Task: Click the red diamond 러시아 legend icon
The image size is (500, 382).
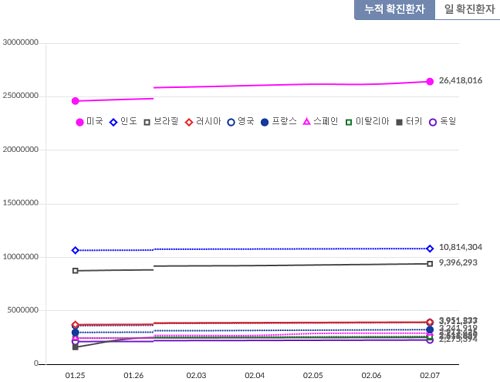Action: 189,122
